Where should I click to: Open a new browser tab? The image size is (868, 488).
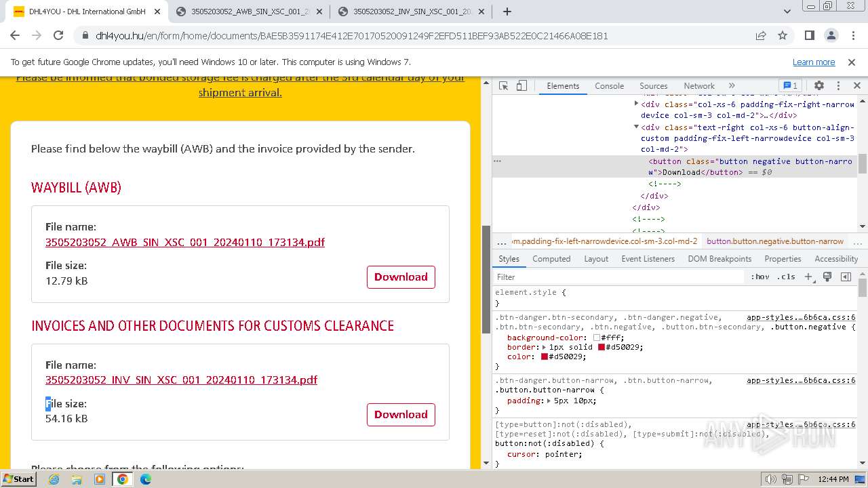(x=507, y=12)
